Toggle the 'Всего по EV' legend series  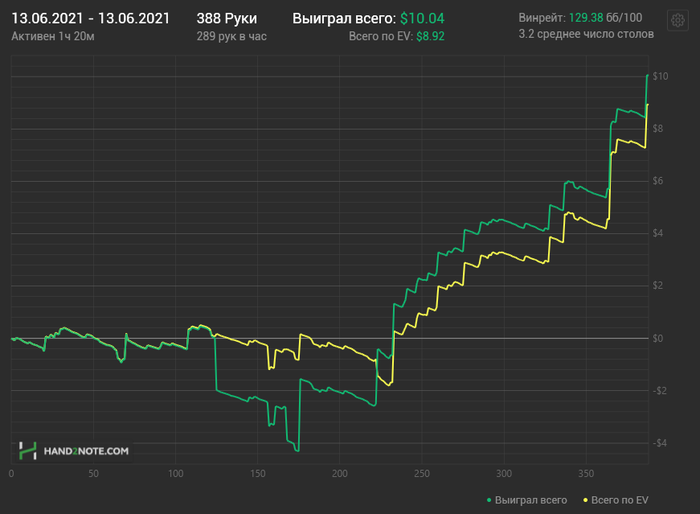coord(616,500)
